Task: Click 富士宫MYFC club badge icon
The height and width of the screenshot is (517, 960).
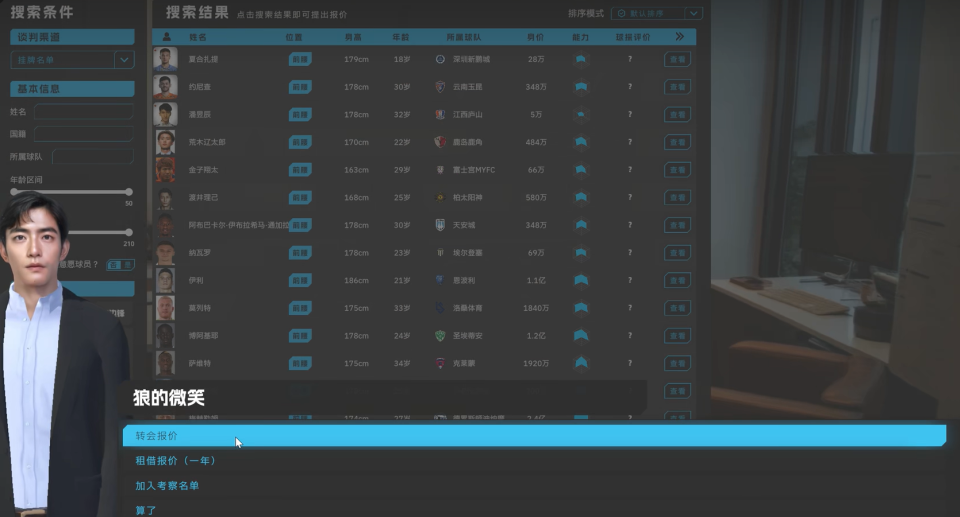Action: click(440, 170)
